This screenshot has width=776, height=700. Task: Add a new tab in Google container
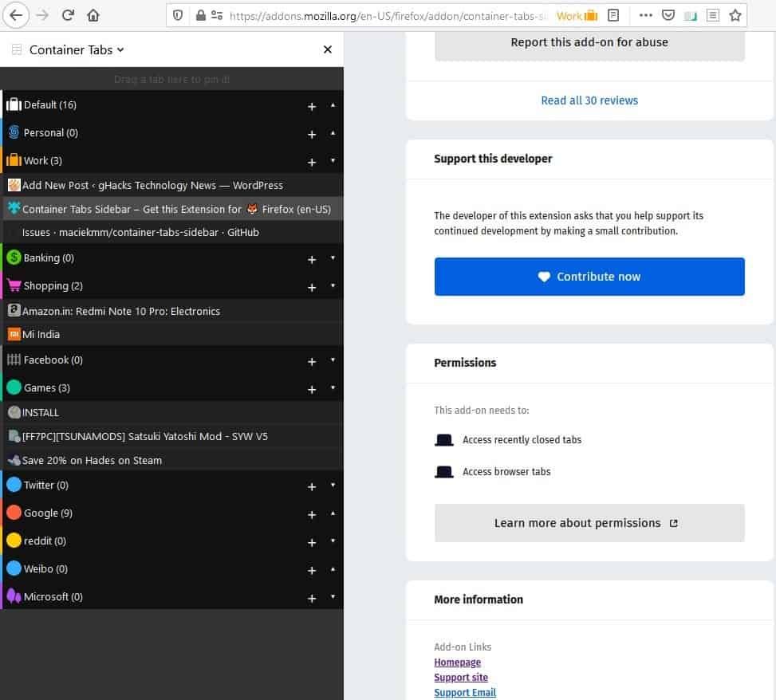[312, 515]
